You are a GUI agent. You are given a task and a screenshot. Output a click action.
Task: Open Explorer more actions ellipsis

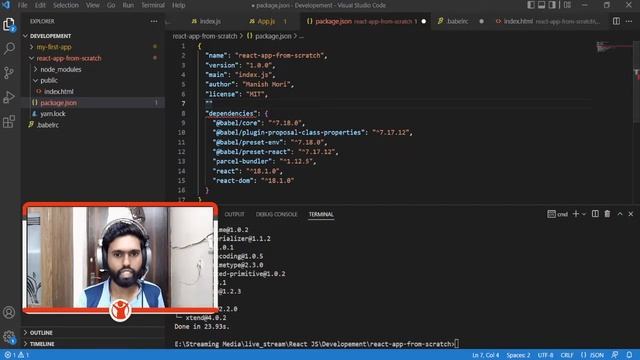tap(154, 21)
